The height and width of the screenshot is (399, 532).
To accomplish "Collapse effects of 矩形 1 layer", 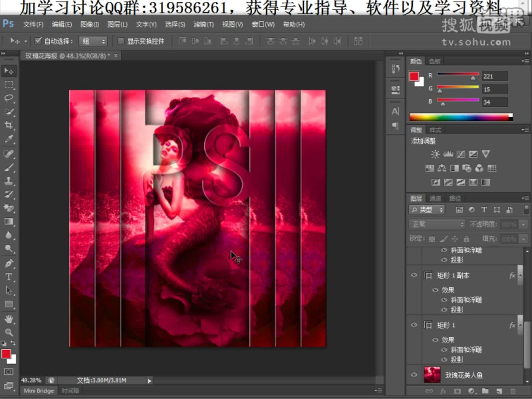I will [x=520, y=325].
